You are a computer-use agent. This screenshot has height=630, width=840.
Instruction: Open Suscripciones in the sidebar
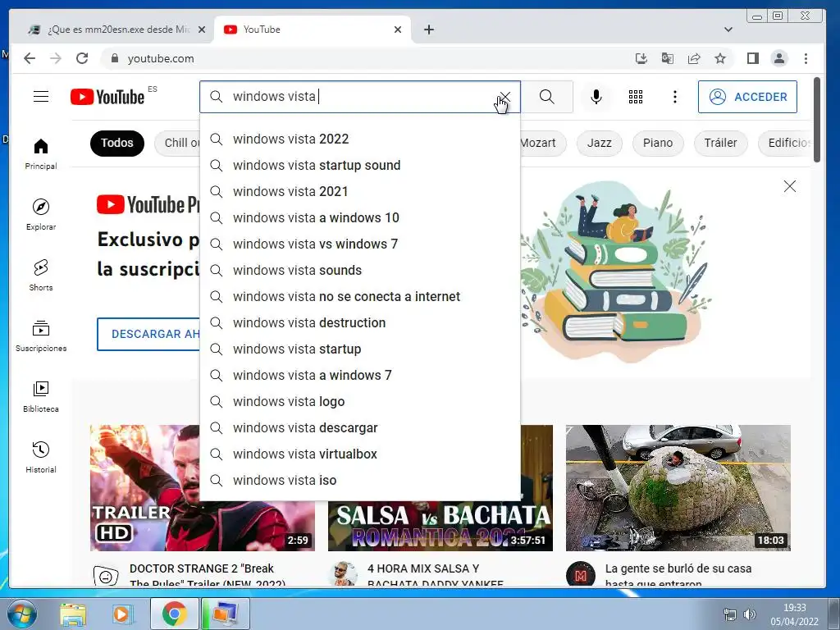(x=41, y=336)
